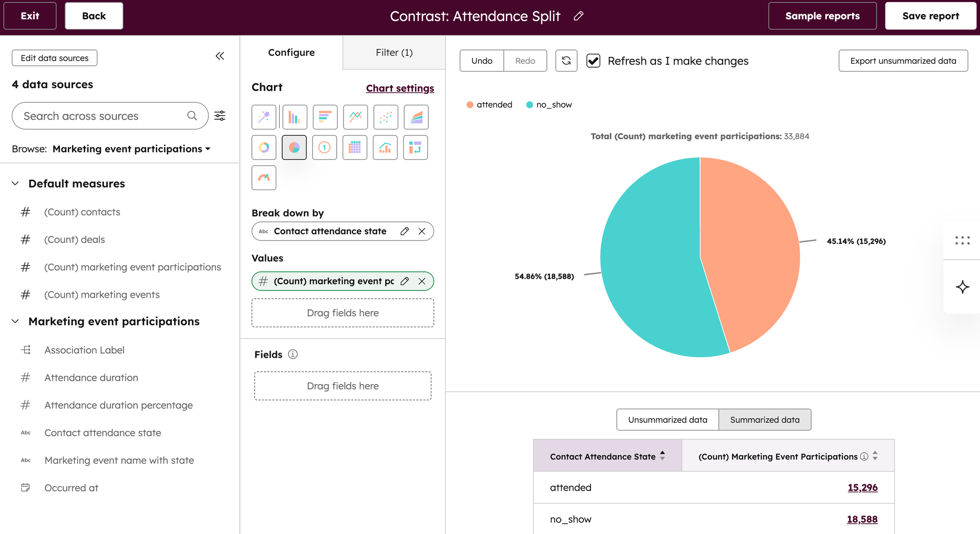
Task: Open the Chart settings link
Action: tap(400, 88)
